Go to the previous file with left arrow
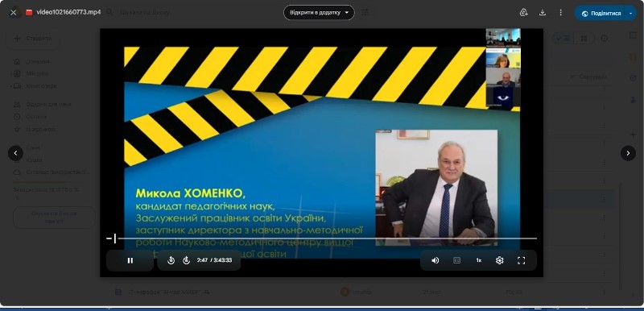 pos(15,153)
